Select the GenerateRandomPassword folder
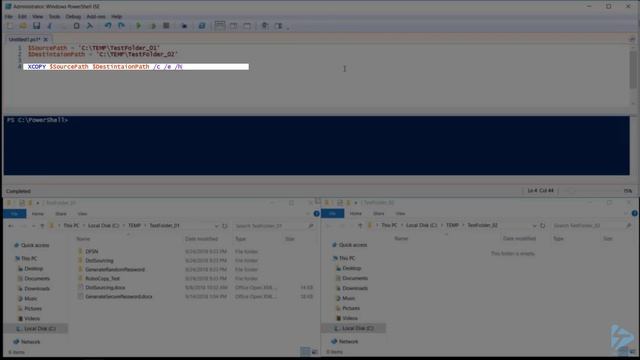 tap(115, 269)
